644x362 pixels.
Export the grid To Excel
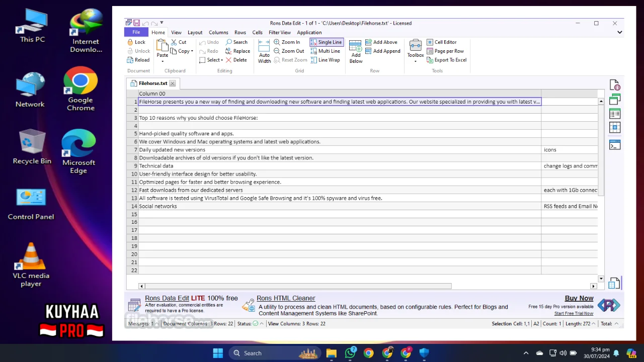coord(447,60)
